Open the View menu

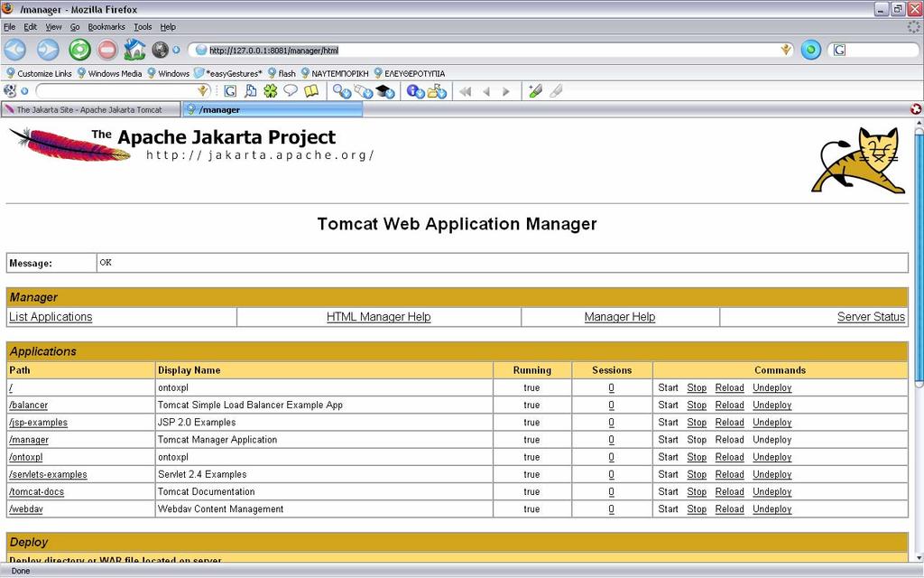click(x=53, y=26)
